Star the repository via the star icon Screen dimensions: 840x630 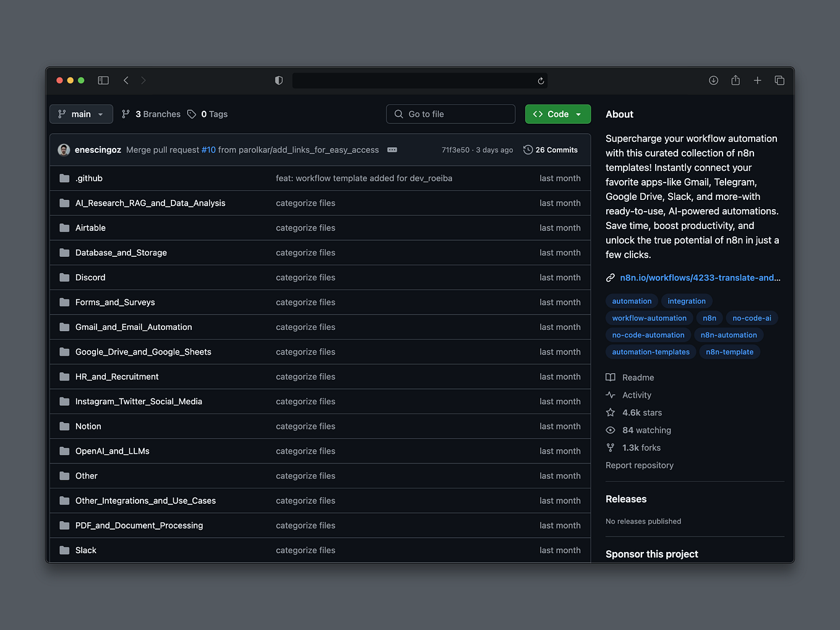(x=611, y=412)
